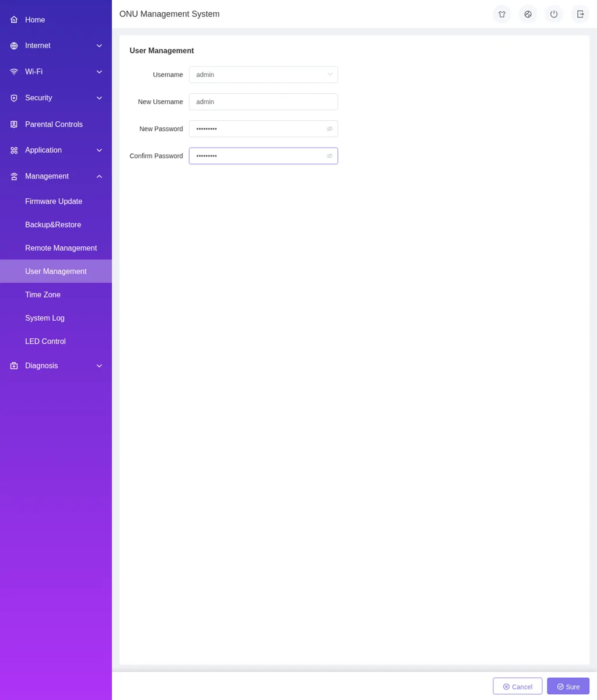597x700 pixels.
Task: Click the Wi-Fi menu label
Action: point(34,72)
